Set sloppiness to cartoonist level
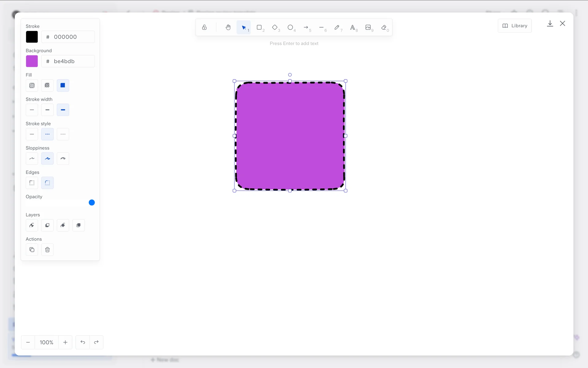Viewport: 588px width, 368px height. 63,159
